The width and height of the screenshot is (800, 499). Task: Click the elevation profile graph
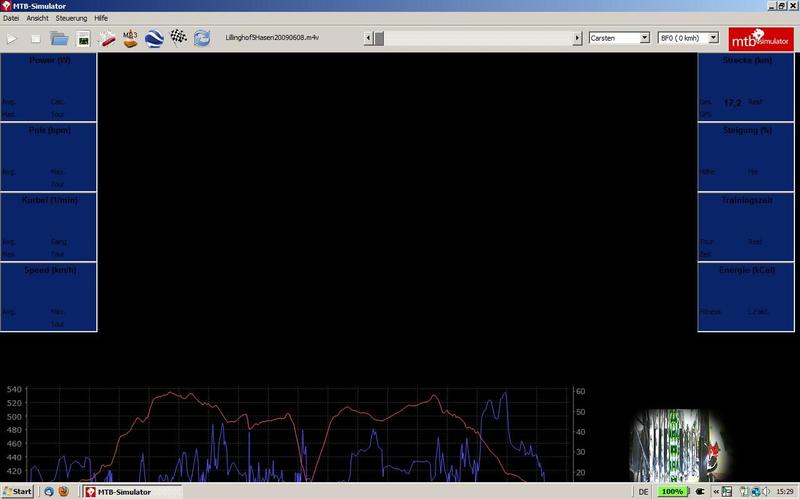[x=298, y=435]
